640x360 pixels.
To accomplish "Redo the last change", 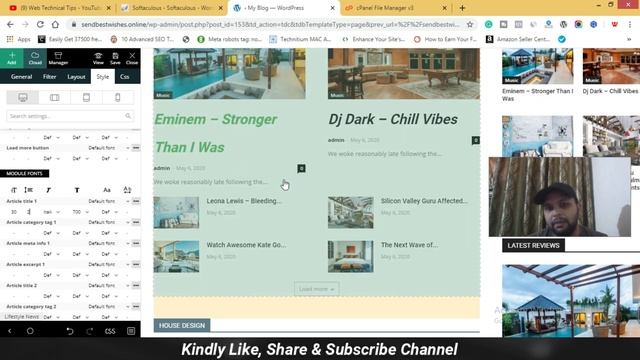I will click(90, 331).
